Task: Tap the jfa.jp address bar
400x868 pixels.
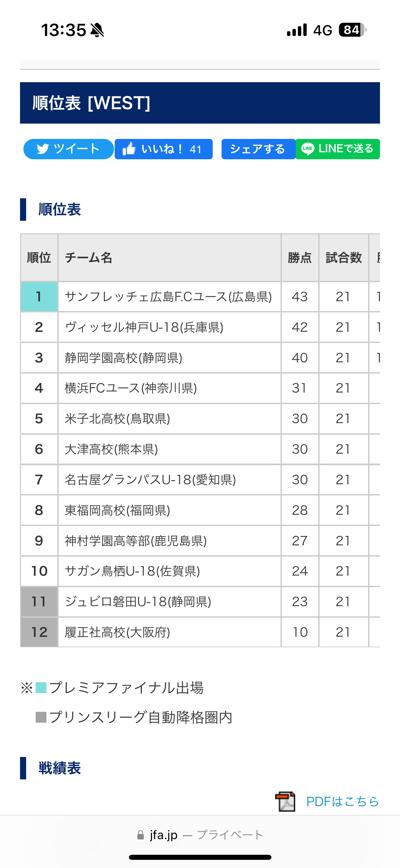Action: point(200,835)
